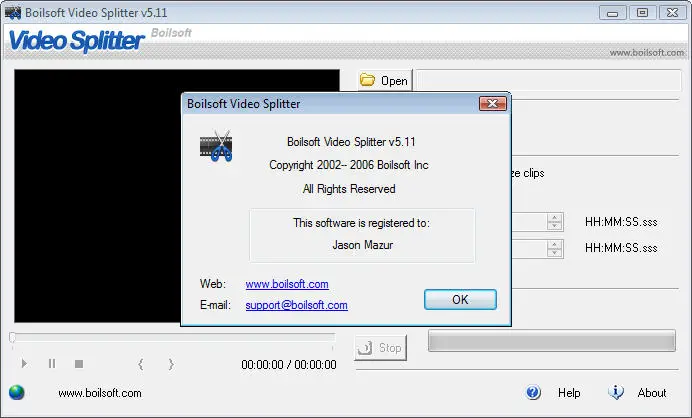Click 'Copyright 2002-- 2006 Boilsoft Inc' text
Viewport: 692px width, 418px height.
349,165
